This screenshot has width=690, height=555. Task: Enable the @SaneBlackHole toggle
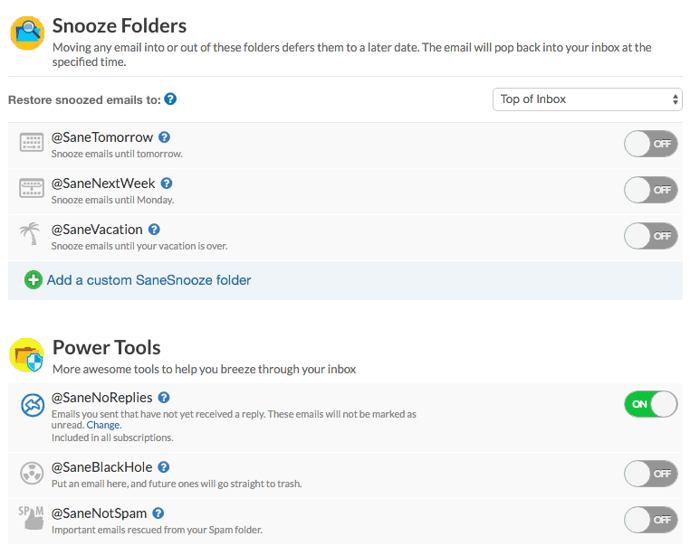point(650,473)
